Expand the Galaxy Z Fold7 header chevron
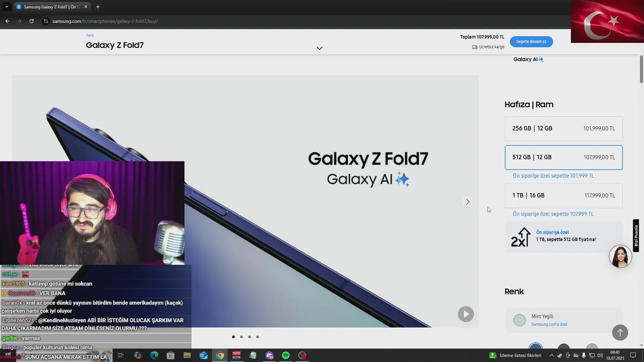 (x=319, y=48)
